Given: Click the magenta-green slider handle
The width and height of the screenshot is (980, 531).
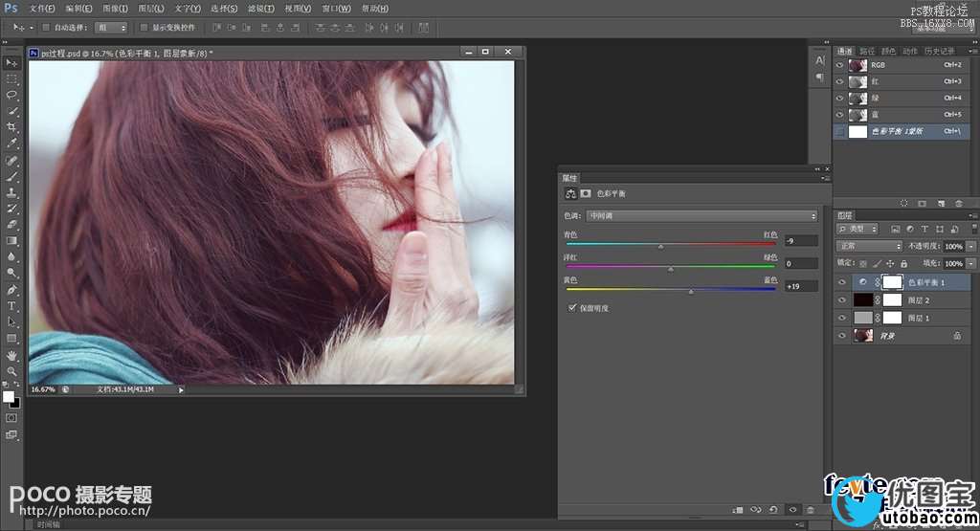Looking at the screenshot, I should coord(671,269).
